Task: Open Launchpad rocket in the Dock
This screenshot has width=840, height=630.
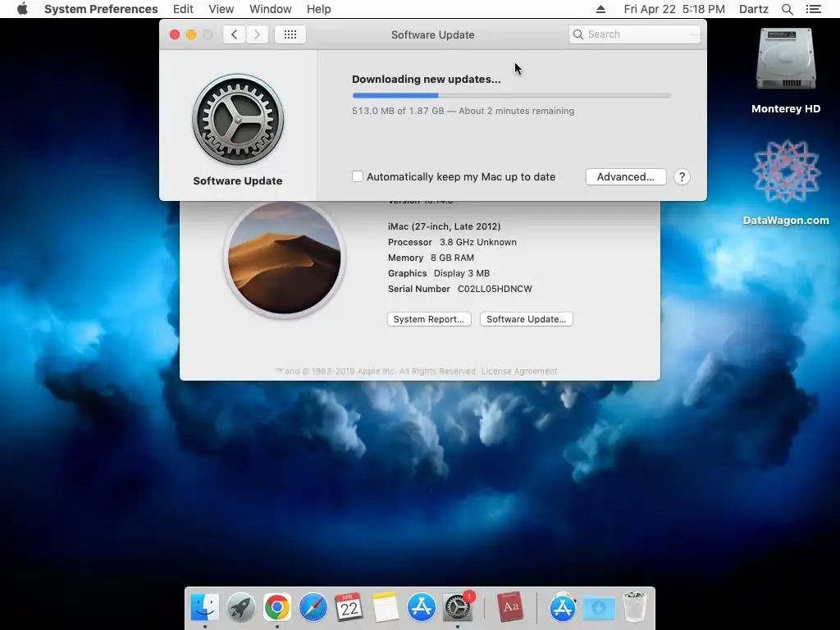Action: point(241,608)
